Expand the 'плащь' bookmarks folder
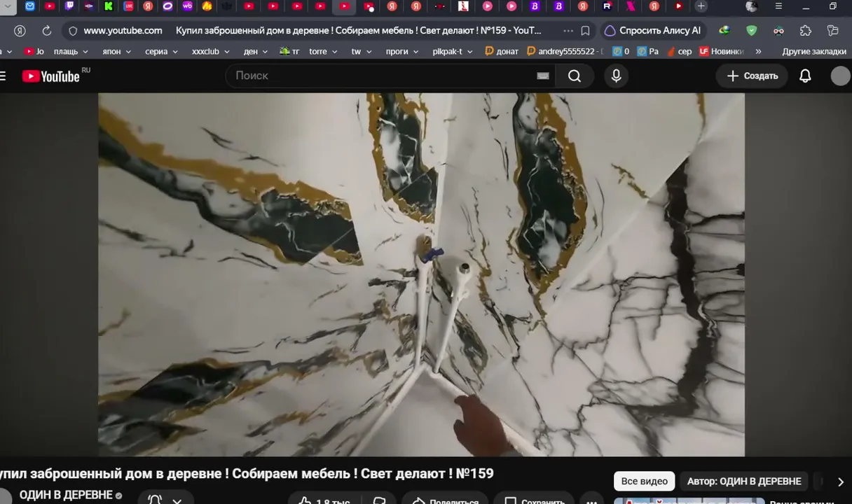Image resolution: width=852 pixels, height=504 pixels. point(71,52)
